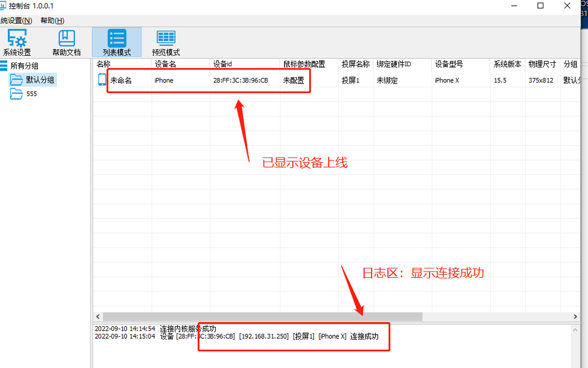
Task: Click 未配置 mouse config cell
Action: (x=294, y=80)
